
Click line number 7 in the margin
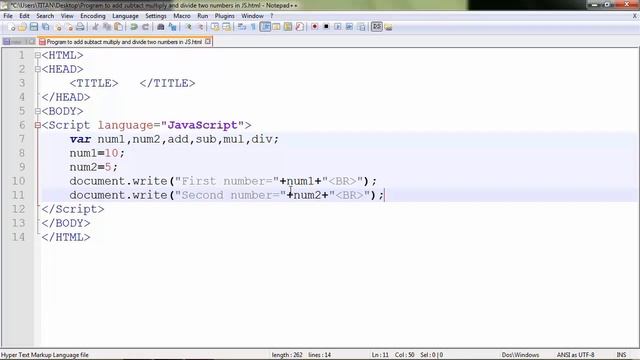[x=22, y=139]
